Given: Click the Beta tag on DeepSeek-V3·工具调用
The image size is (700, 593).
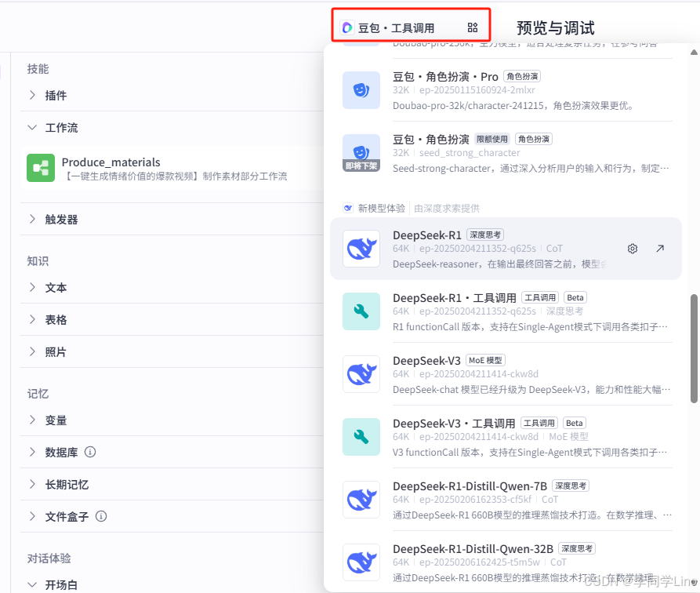Looking at the screenshot, I should point(574,423).
